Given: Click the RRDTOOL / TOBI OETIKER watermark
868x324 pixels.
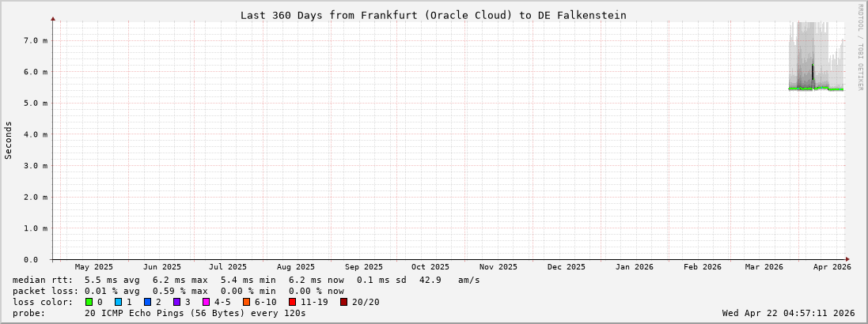Looking at the screenshot, I should 860,47.
